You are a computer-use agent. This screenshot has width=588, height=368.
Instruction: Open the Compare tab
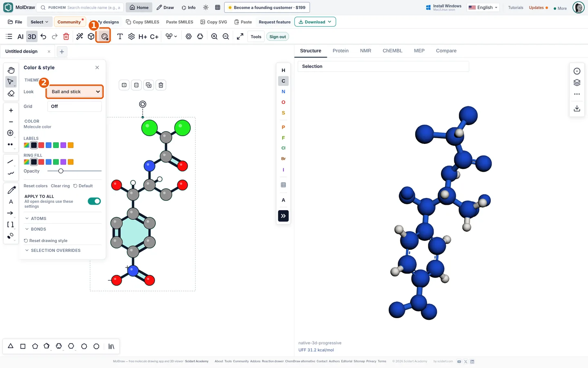446,51
